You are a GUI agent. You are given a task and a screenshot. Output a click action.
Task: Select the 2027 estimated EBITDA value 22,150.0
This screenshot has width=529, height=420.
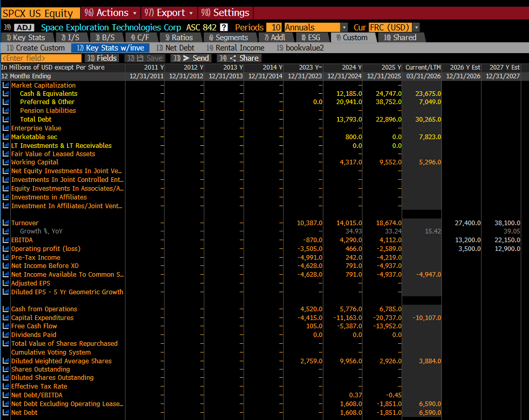507,240
